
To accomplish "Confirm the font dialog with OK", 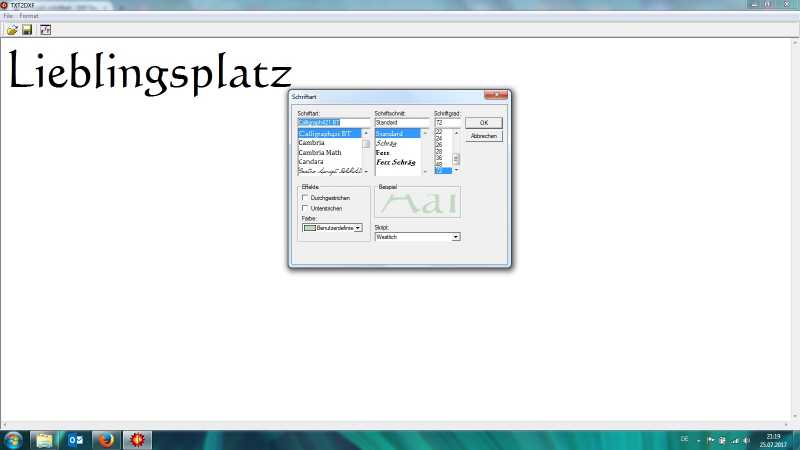I will coord(483,123).
